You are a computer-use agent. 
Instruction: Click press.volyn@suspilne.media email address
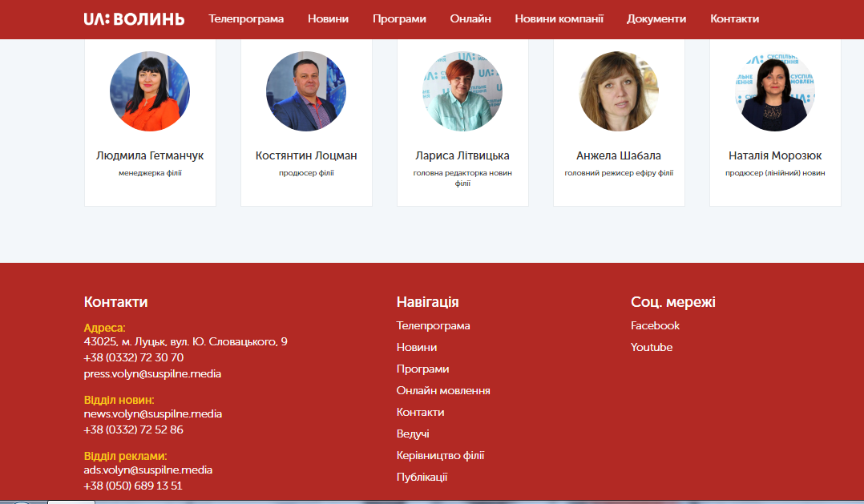(x=152, y=373)
